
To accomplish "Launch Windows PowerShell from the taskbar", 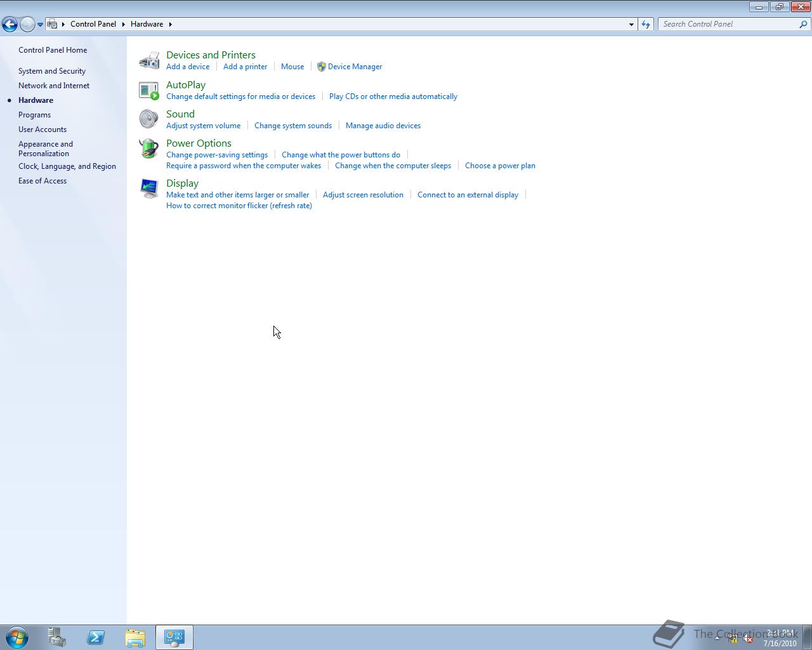I will [x=96, y=637].
